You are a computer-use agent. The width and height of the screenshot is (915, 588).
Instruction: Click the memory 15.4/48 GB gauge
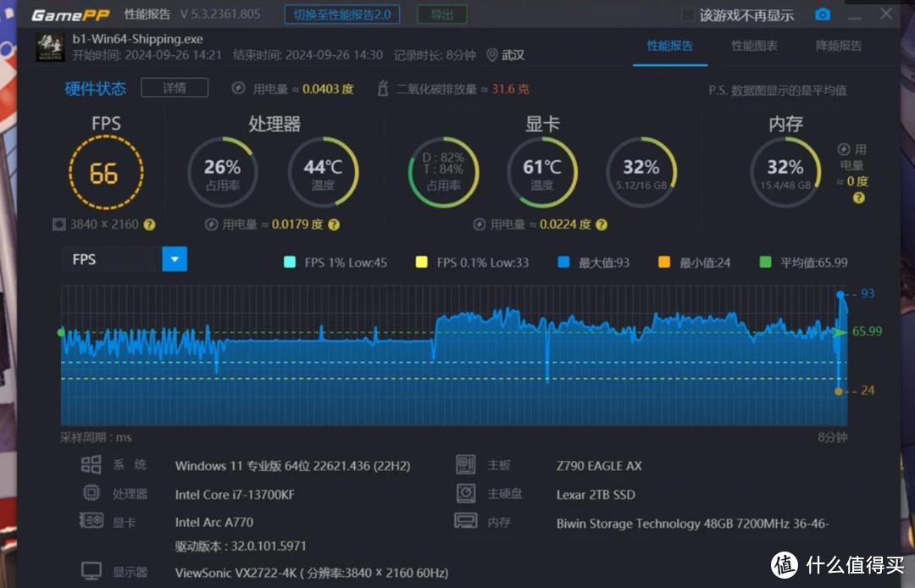point(785,173)
